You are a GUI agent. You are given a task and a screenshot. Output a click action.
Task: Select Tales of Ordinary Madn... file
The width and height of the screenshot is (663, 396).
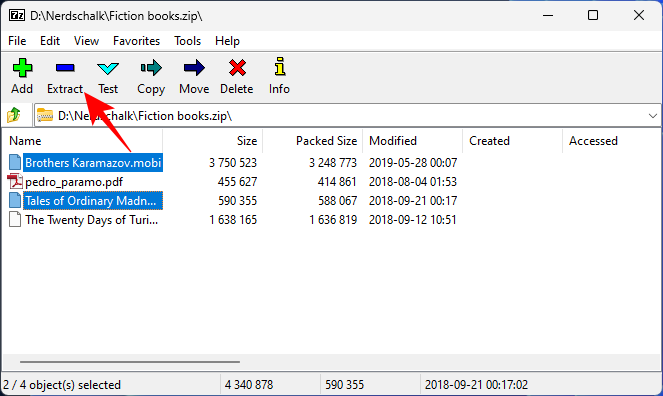coord(93,201)
